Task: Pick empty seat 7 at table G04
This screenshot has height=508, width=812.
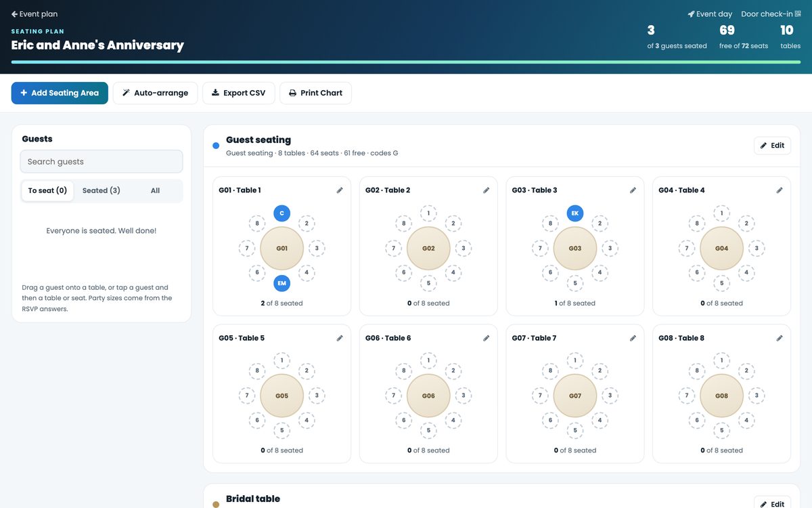Action: (687, 249)
